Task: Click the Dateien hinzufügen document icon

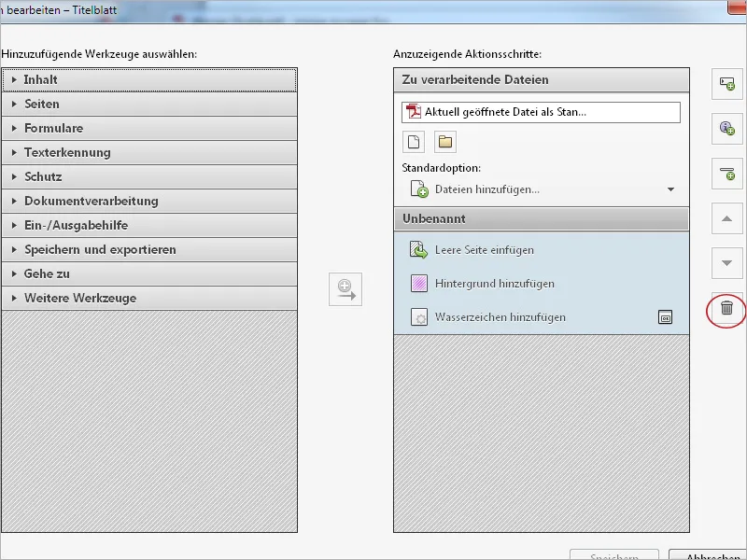Action: click(x=419, y=189)
